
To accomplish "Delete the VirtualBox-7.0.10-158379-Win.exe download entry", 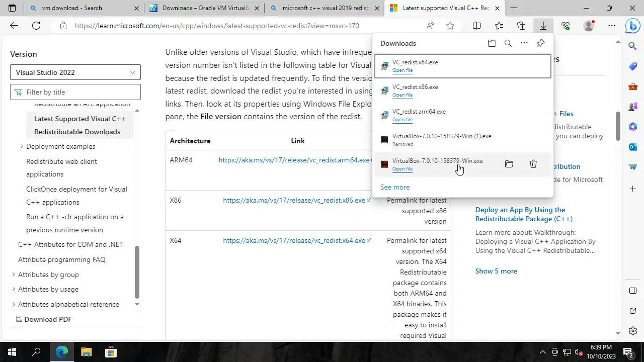I will click(x=533, y=164).
